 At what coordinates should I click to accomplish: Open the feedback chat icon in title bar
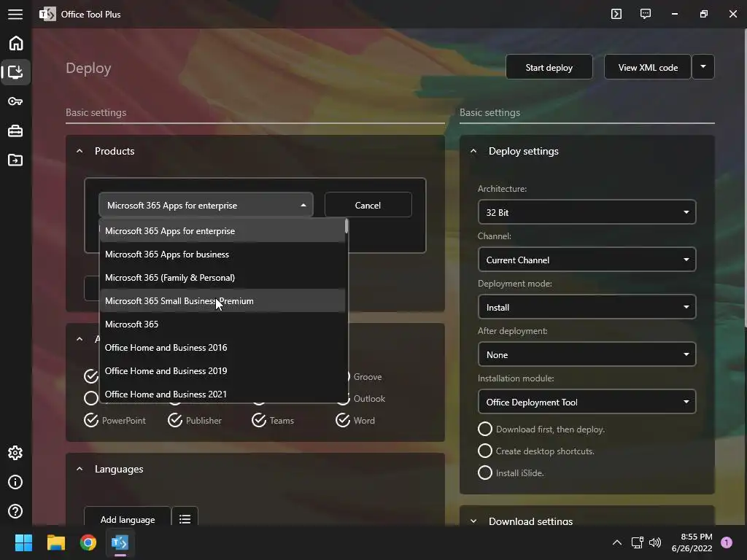pyautogui.click(x=646, y=14)
